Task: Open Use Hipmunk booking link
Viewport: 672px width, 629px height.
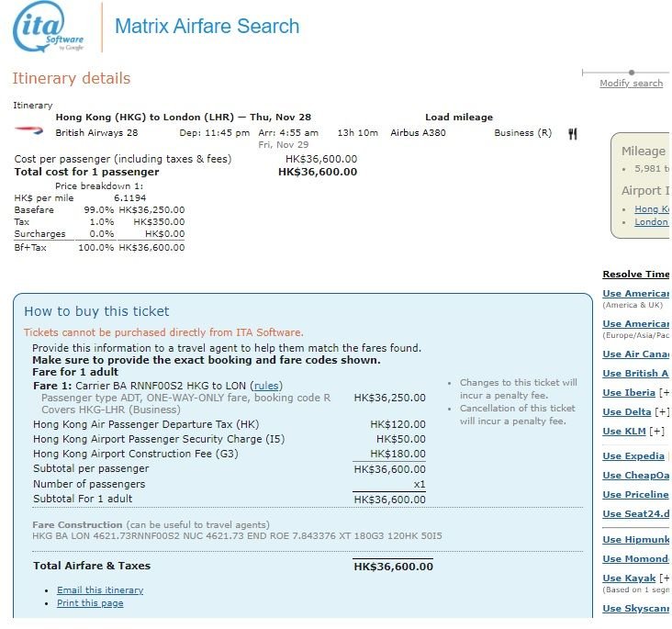Action: [x=636, y=540]
